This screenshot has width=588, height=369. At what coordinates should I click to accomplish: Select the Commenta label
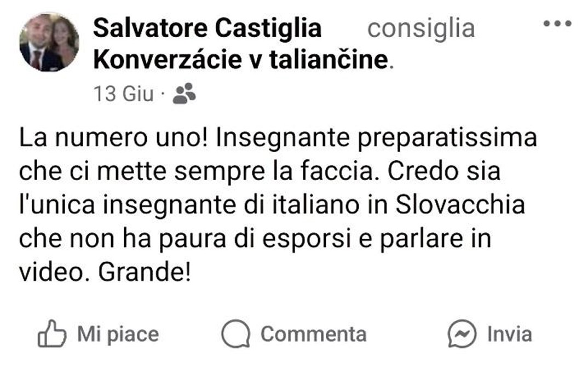click(314, 334)
